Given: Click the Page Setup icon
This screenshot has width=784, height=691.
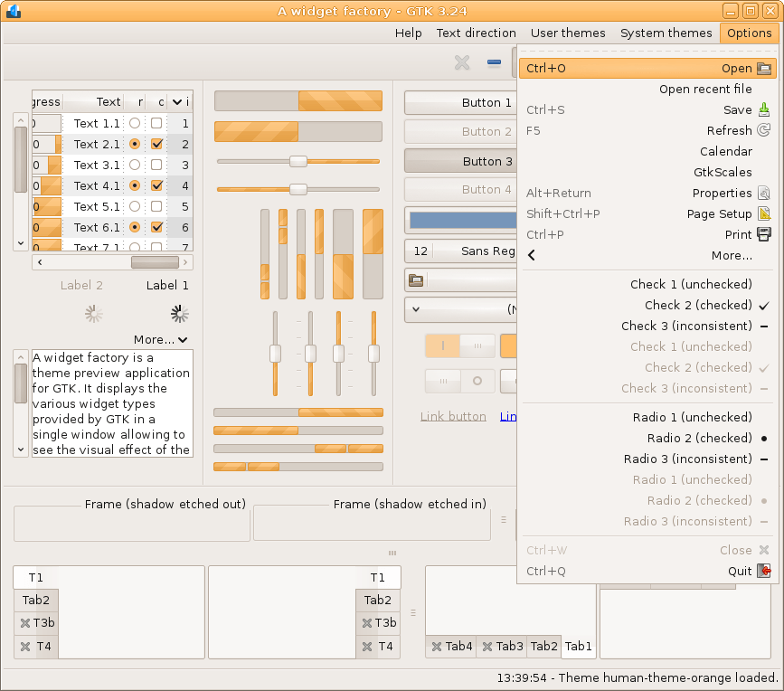Looking at the screenshot, I should click(764, 214).
